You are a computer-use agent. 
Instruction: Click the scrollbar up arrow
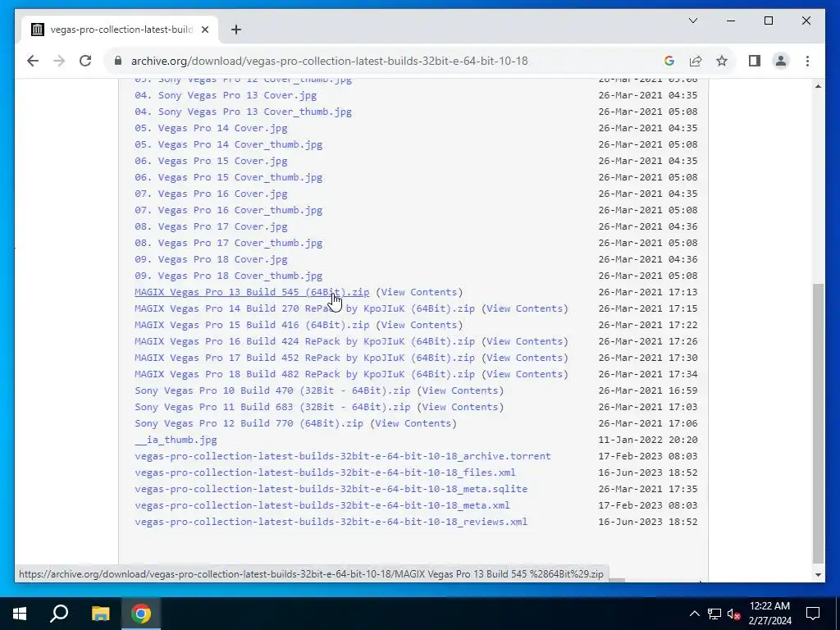[x=818, y=85]
